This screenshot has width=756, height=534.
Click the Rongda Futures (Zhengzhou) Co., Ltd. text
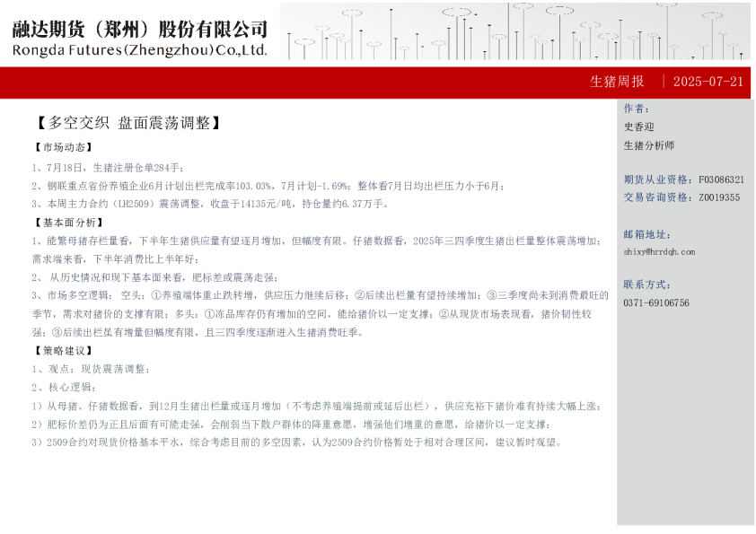pos(140,50)
